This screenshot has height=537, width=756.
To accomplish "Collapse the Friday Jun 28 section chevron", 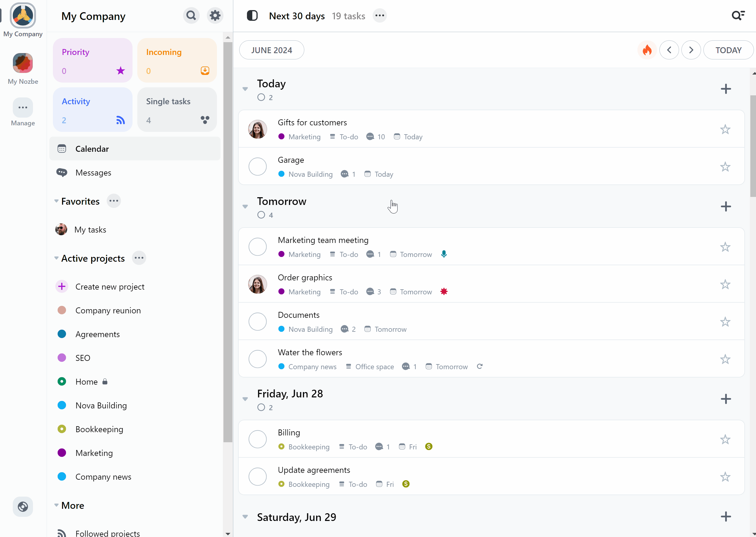I will 245,398.
